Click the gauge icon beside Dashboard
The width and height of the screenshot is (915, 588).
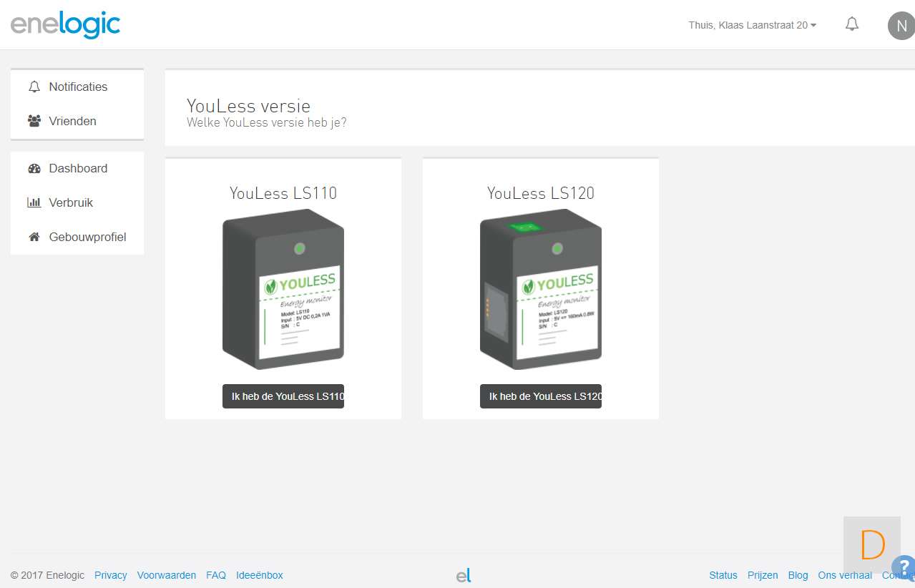coord(34,169)
